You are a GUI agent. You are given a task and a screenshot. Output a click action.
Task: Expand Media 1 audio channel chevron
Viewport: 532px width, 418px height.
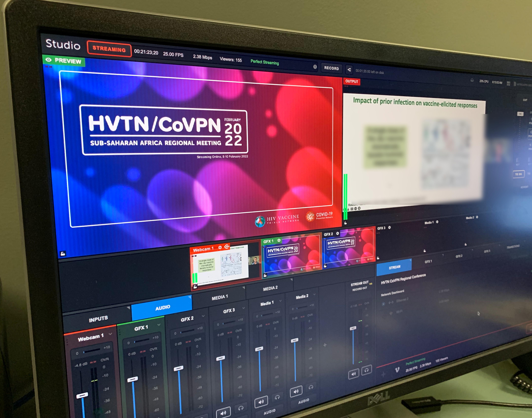pos(280,301)
